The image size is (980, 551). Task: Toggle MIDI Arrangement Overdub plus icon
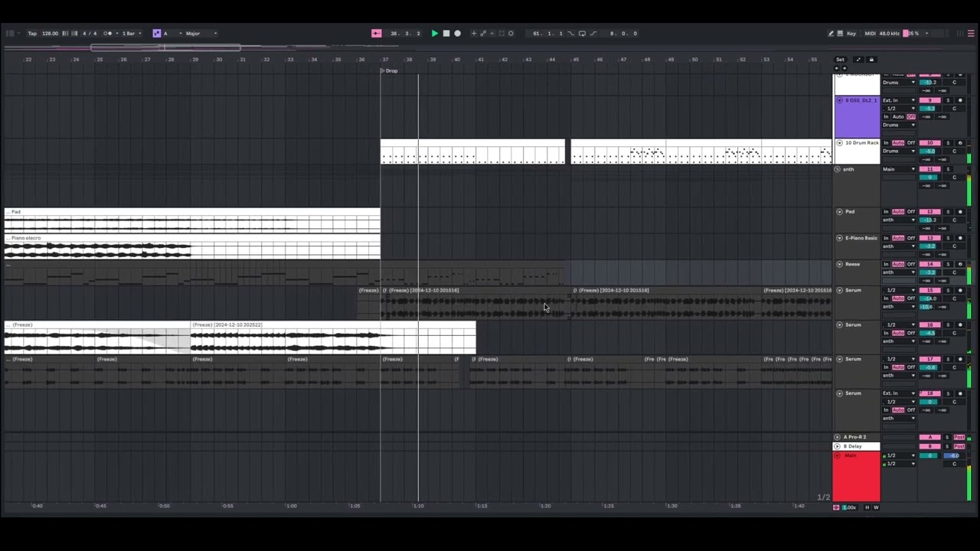click(474, 33)
